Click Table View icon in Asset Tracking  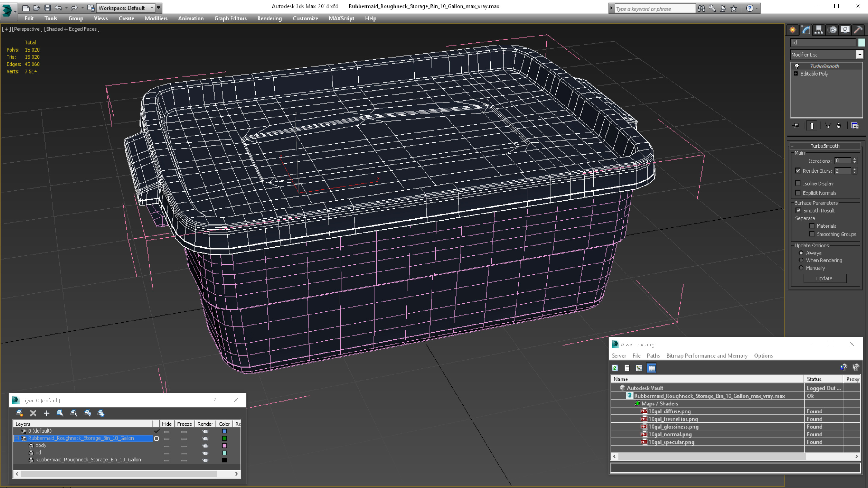[x=652, y=368]
